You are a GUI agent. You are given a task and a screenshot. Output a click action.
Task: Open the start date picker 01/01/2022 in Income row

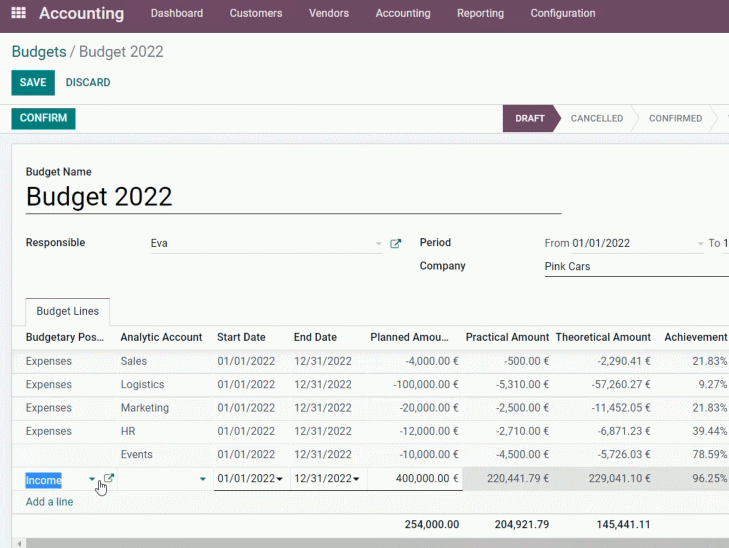(x=250, y=478)
